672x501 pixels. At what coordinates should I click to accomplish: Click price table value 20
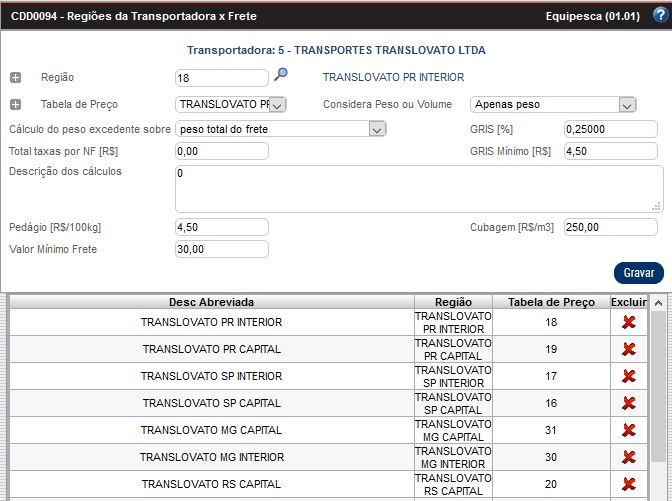(x=551, y=484)
